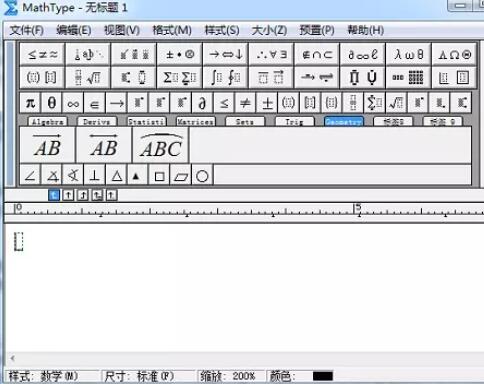The width and height of the screenshot is (484, 384).
Task: Insert the ≤ symbol from small bar
Action: point(224,103)
